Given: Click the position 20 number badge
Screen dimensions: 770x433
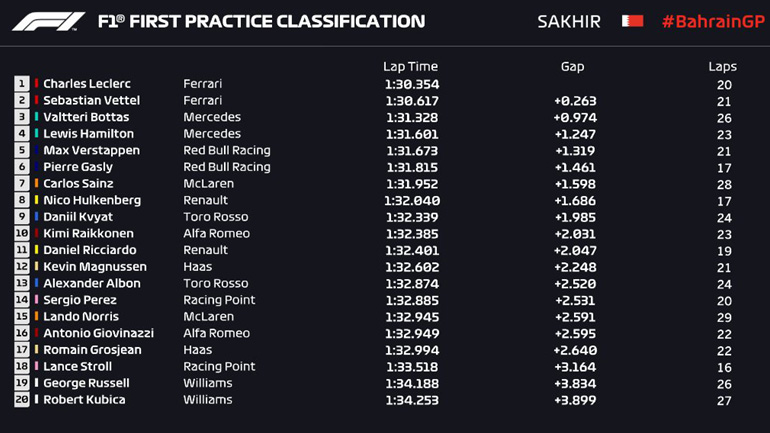Looking at the screenshot, I should click(x=21, y=400).
